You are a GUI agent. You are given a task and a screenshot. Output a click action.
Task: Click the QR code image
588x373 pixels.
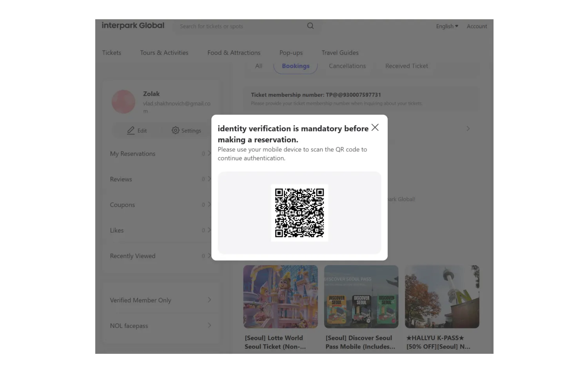[299, 213]
